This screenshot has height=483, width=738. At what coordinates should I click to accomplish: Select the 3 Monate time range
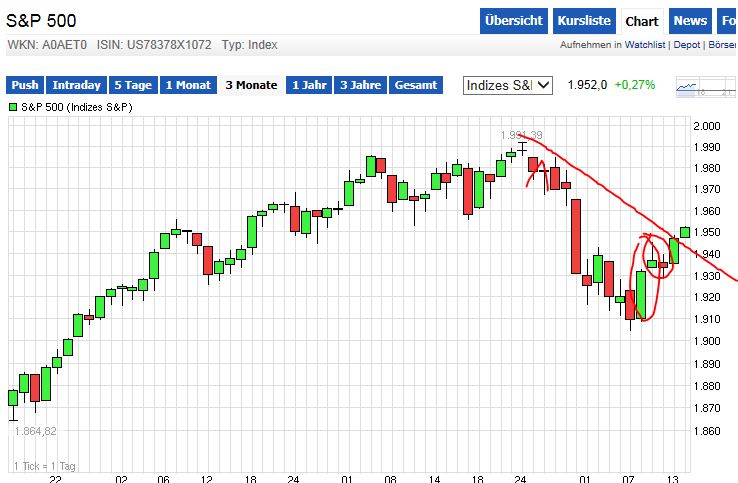[251, 85]
